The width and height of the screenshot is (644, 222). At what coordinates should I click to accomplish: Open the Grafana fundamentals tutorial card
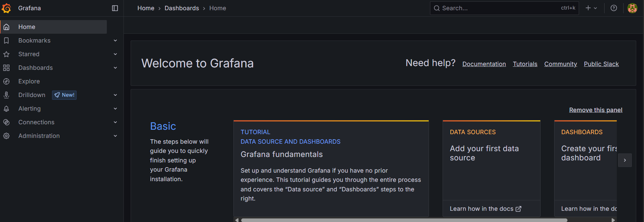[x=331, y=168]
